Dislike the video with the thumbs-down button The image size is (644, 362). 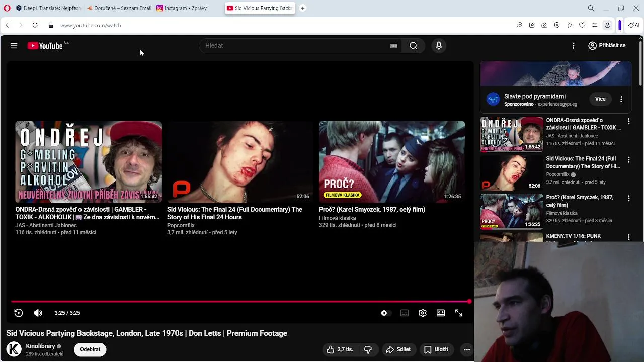coord(368,349)
